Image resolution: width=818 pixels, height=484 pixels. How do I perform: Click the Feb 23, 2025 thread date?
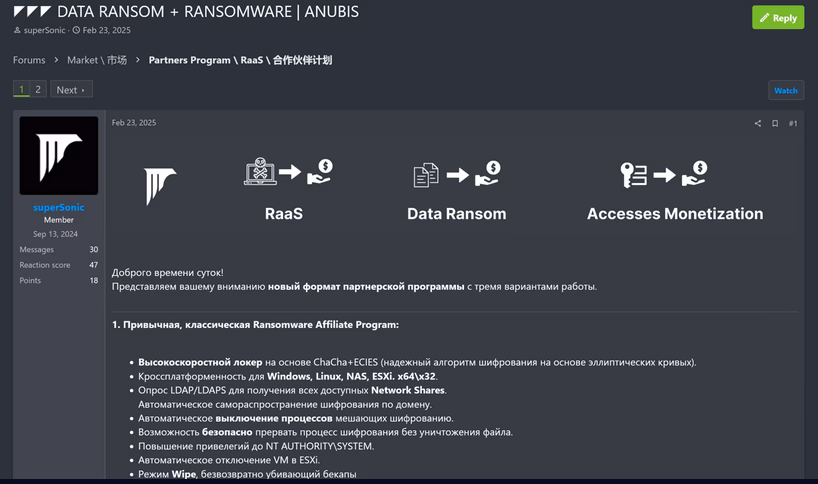pos(106,30)
